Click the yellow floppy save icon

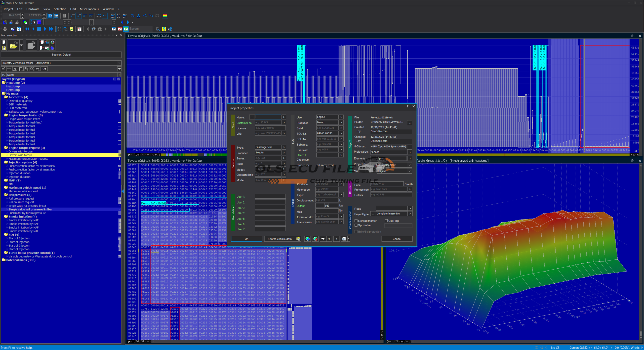click(x=4, y=48)
